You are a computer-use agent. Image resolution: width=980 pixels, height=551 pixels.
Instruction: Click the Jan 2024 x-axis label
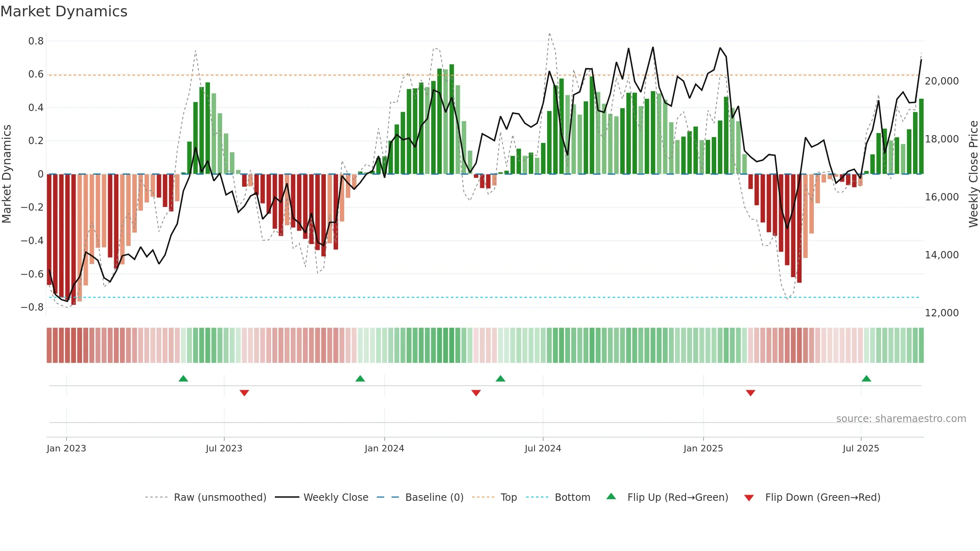tap(384, 448)
